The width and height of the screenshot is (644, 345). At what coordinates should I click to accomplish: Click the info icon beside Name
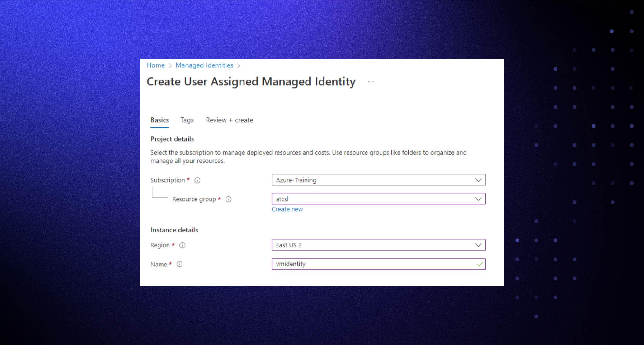coord(179,264)
